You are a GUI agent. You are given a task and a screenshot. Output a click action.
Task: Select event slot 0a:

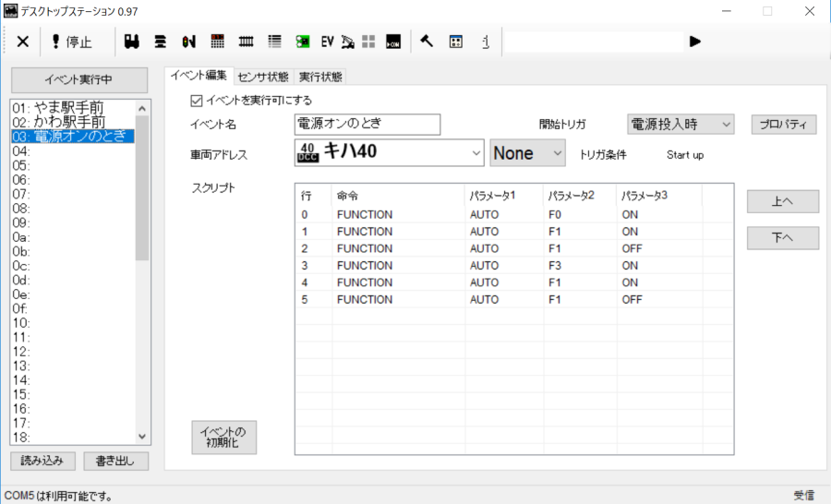[73, 237]
